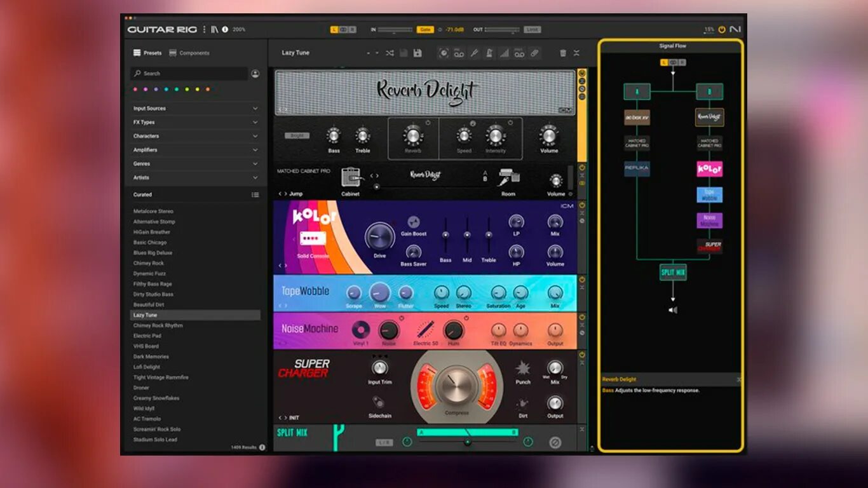Open the metronome tool
The image size is (868, 488).
[489, 53]
